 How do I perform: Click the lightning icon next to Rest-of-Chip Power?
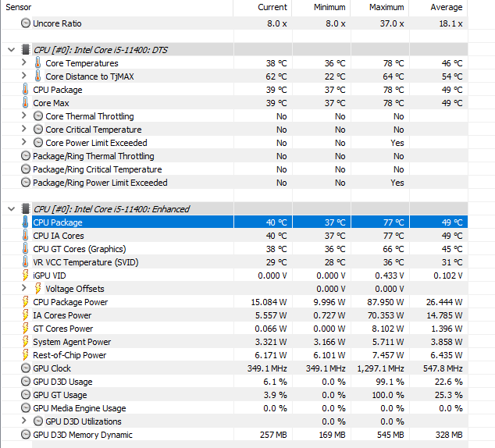pos(27,355)
